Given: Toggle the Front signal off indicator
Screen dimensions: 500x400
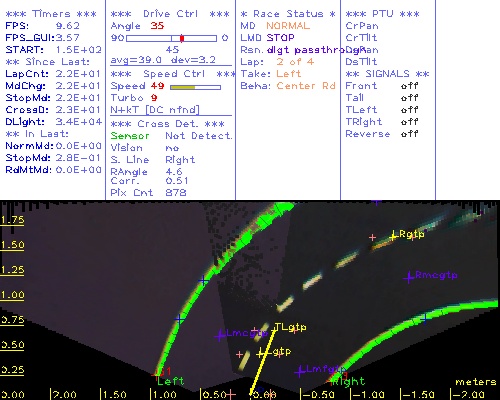Looking at the screenshot, I should [410, 86].
